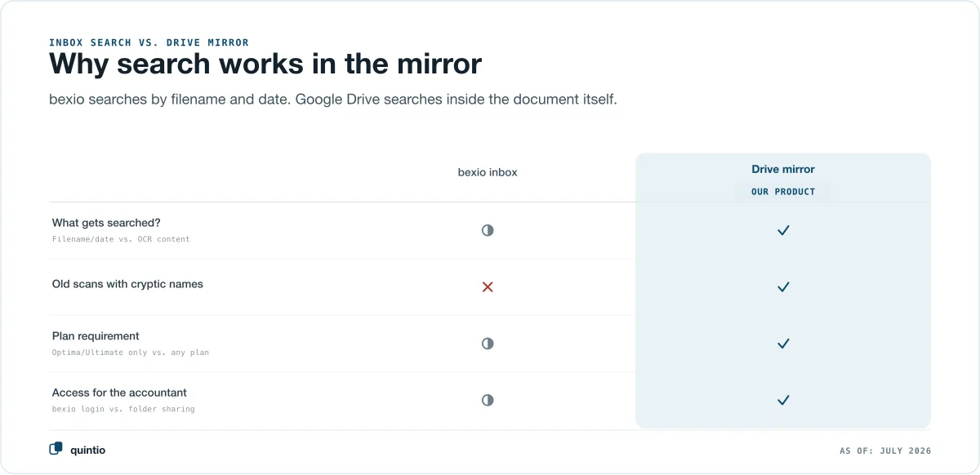The width and height of the screenshot is (980, 475).
Task: Click 'INBOX SEARCH VS. DRIVE MIRROR' eyebrow text
Action: [x=149, y=42]
